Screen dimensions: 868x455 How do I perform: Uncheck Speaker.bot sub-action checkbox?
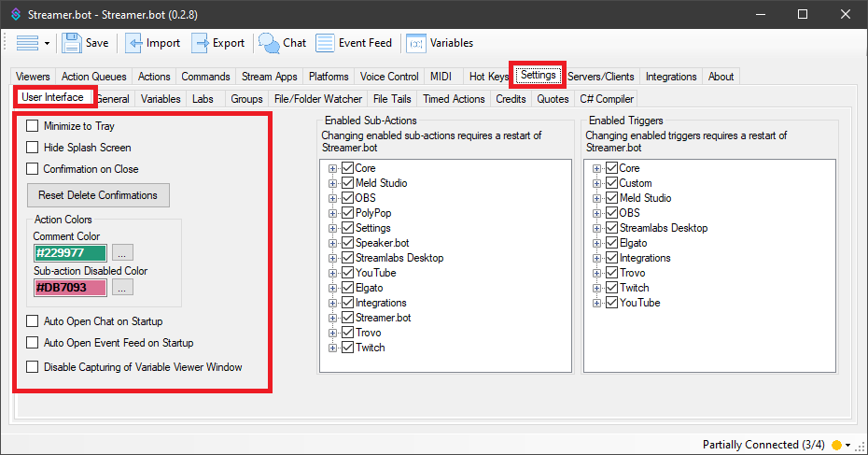pyautogui.click(x=347, y=243)
